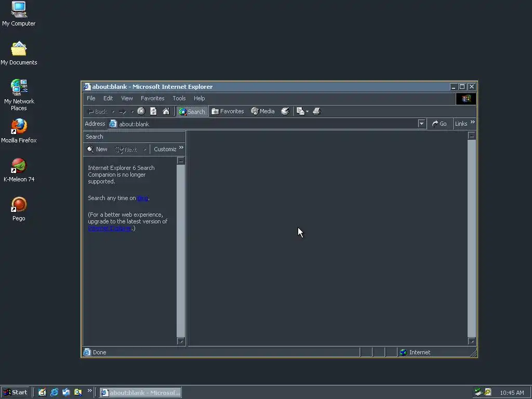
Task: Select K-Meleon 74 desktop shortcut
Action: coord(19,170)
